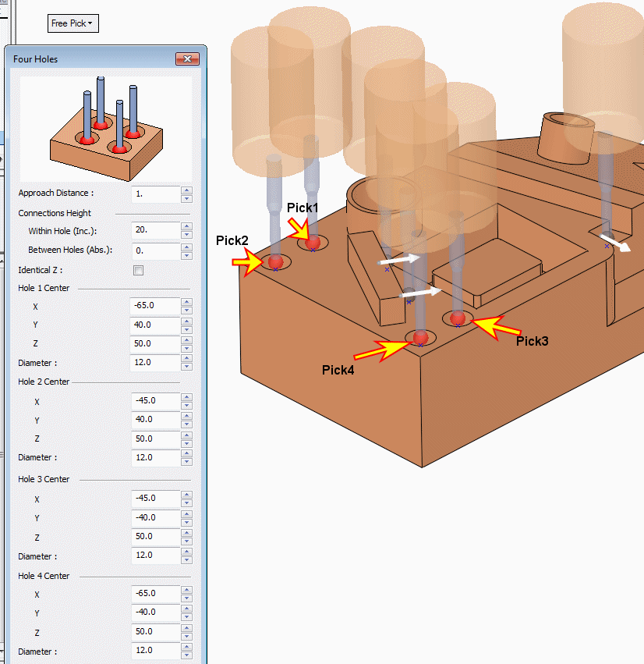Enable the Identical Z checkbox

(139, 271)
